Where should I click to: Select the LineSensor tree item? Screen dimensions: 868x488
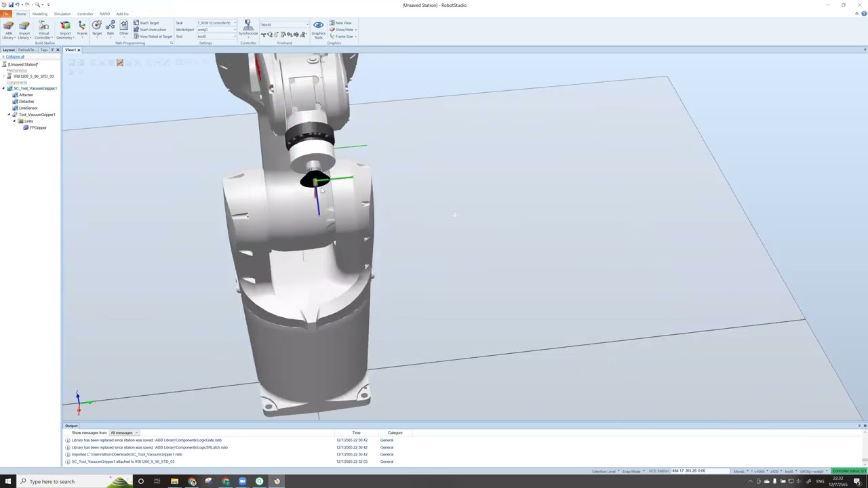click(28, 108)
